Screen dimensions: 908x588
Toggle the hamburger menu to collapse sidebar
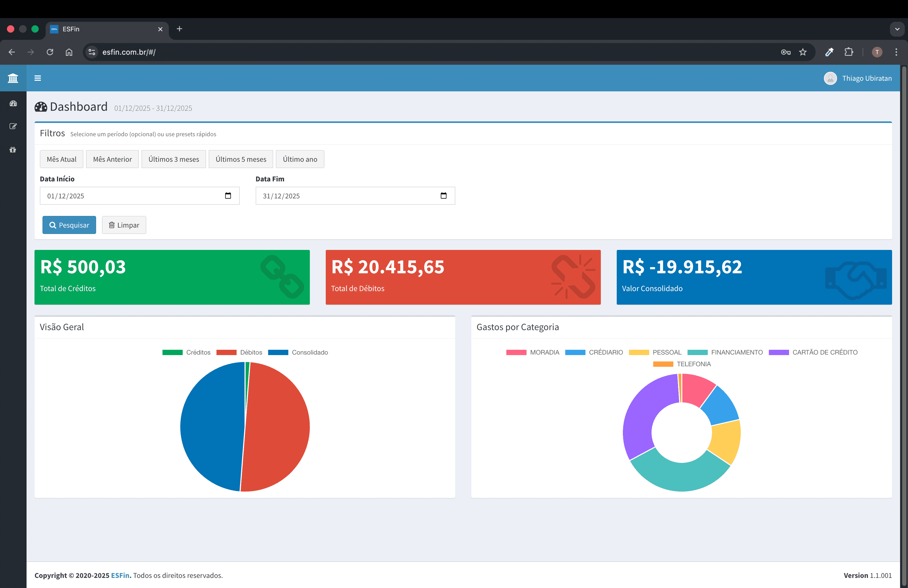[x=38, y=78]
